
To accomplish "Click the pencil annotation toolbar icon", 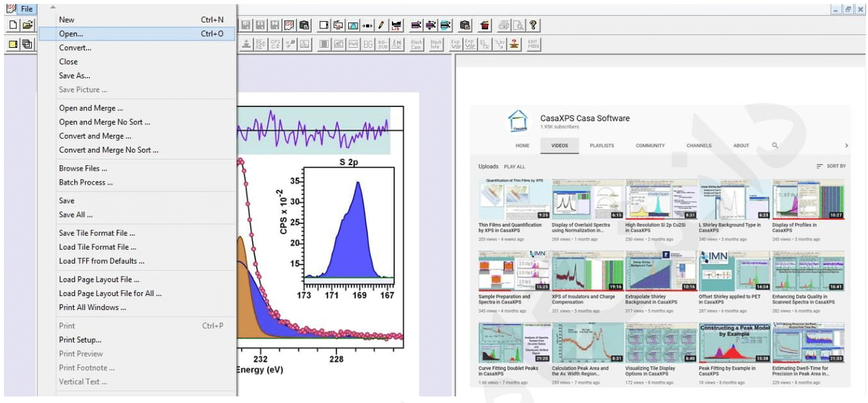I will [383, 25].
